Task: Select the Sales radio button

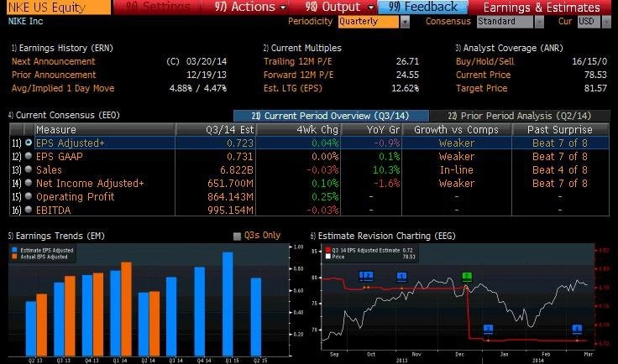Action: pyautogui.click(x=29, y=169)
